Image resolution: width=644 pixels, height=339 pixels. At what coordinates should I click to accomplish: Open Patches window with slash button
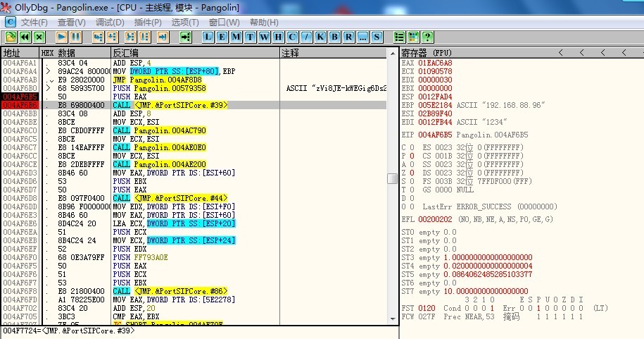pyautogui.click(x=306, y=37)
